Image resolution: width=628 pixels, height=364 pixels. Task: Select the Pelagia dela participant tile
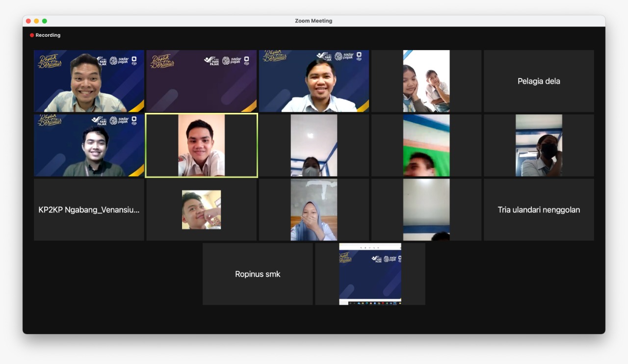[x=539, y=81]
